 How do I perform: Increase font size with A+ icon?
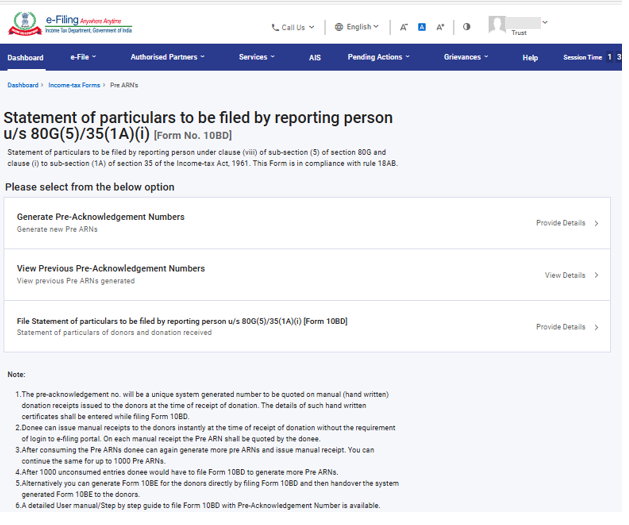pos(440,27)
